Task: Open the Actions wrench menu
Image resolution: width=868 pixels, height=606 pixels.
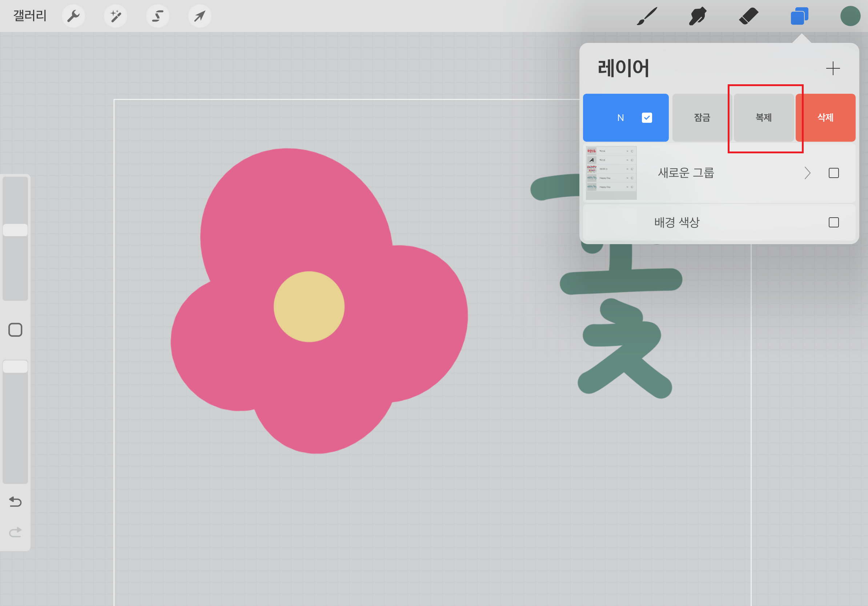Action: coord(73,16)
